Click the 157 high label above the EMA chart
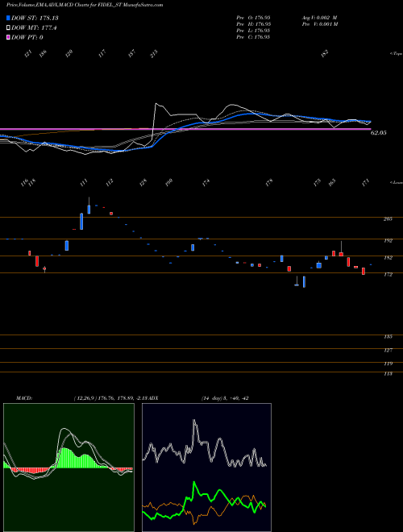Viewport: 403px width, 532px height. pos(132,54)
